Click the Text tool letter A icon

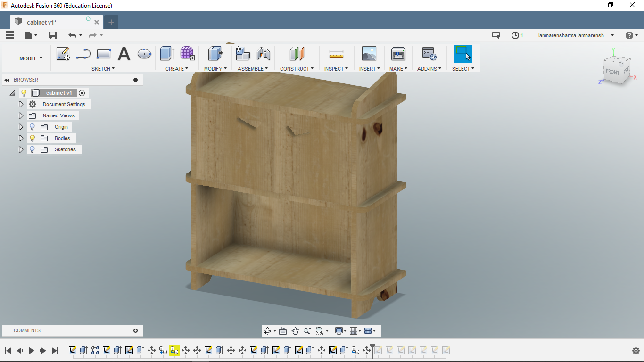[124, 54]
